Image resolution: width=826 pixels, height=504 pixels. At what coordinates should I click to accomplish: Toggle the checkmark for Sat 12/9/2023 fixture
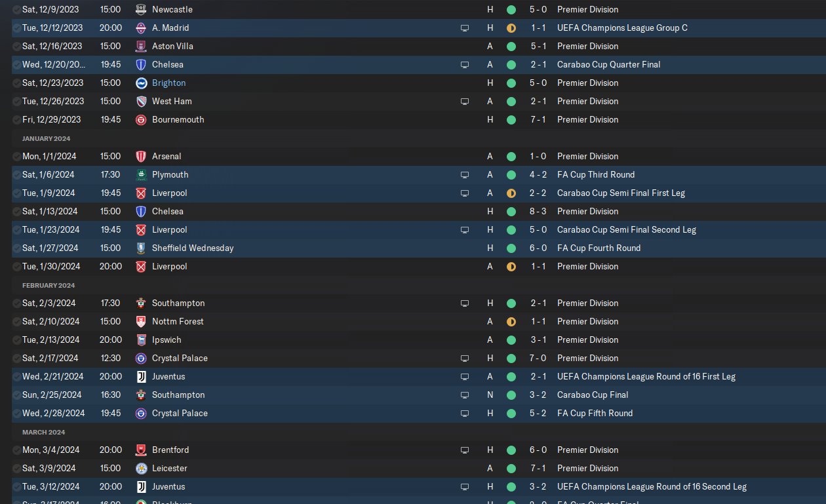(x=16, y=10)
